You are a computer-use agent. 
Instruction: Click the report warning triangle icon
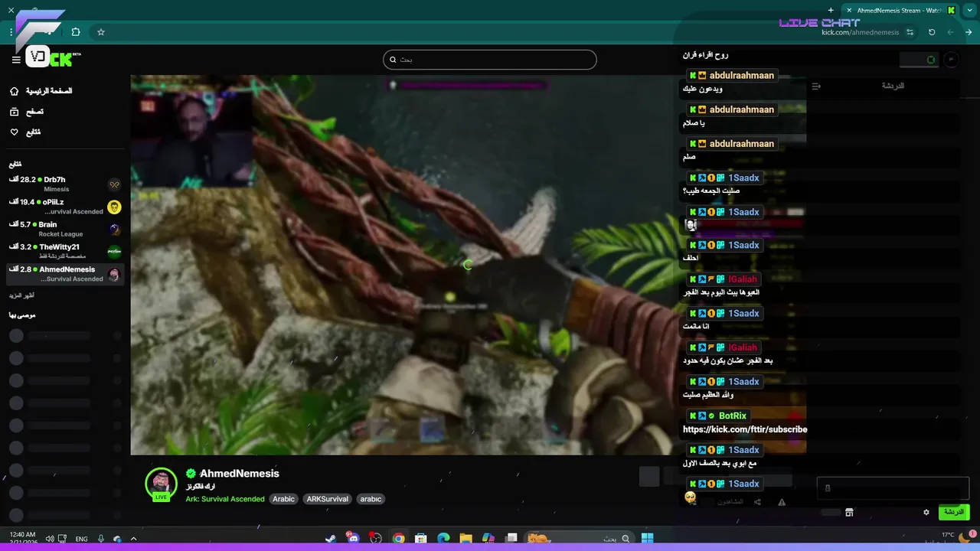[782, 502]
